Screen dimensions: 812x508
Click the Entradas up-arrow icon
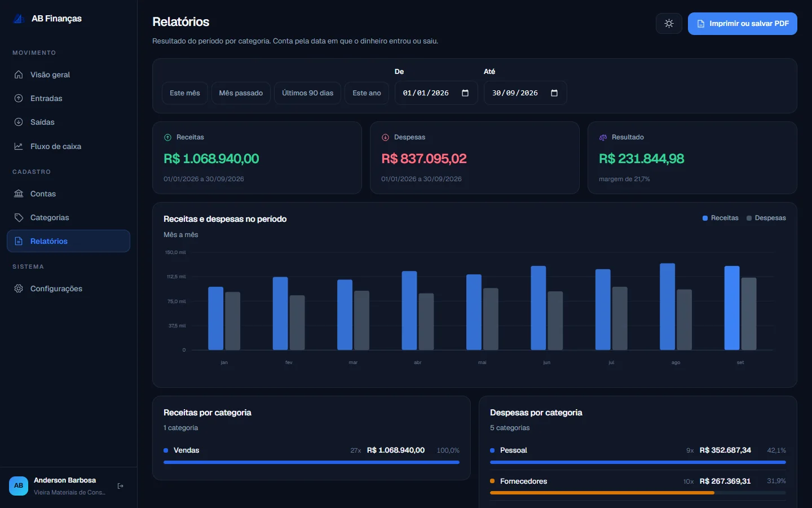click(19, 98)
